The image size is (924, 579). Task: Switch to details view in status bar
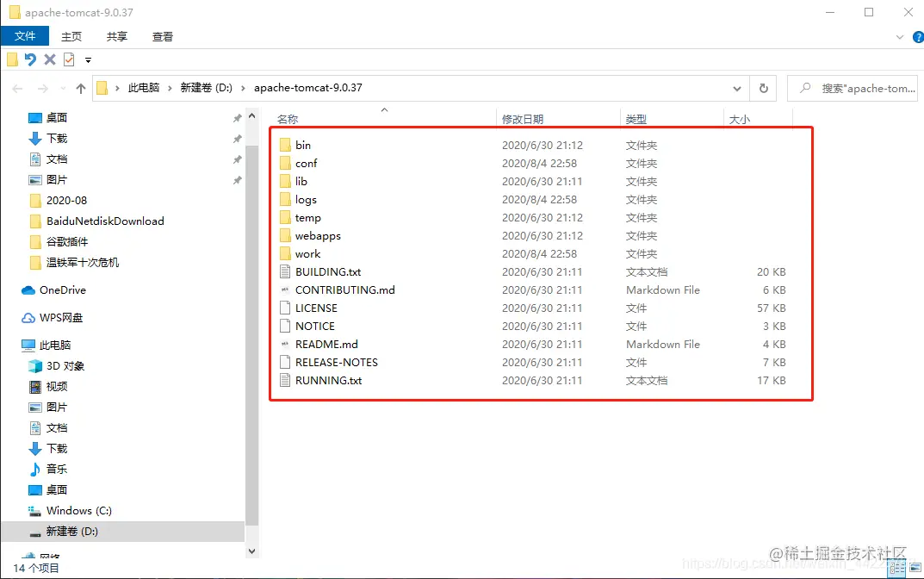[897, 569]
